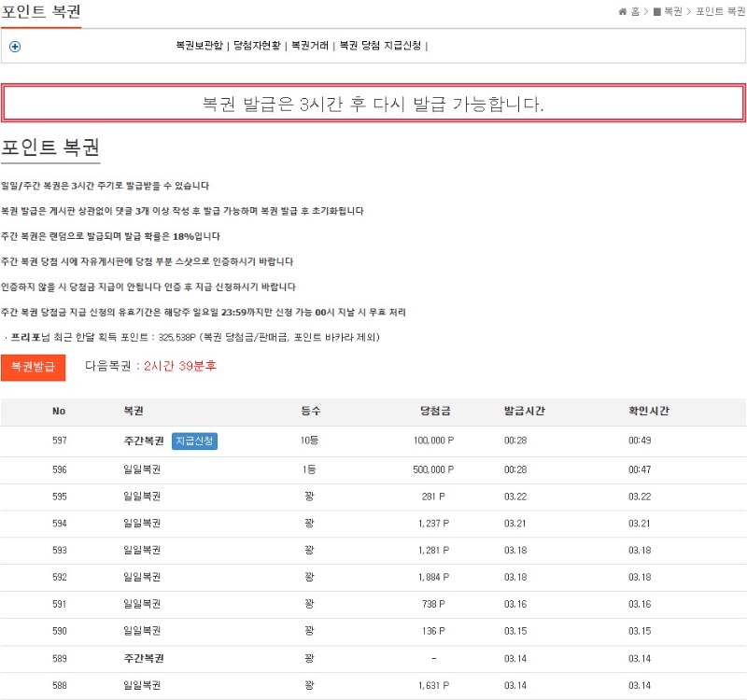Click the blue 지급신청 button on row 597
Viewport: 747px width, 700px height.
pos(194,441)
